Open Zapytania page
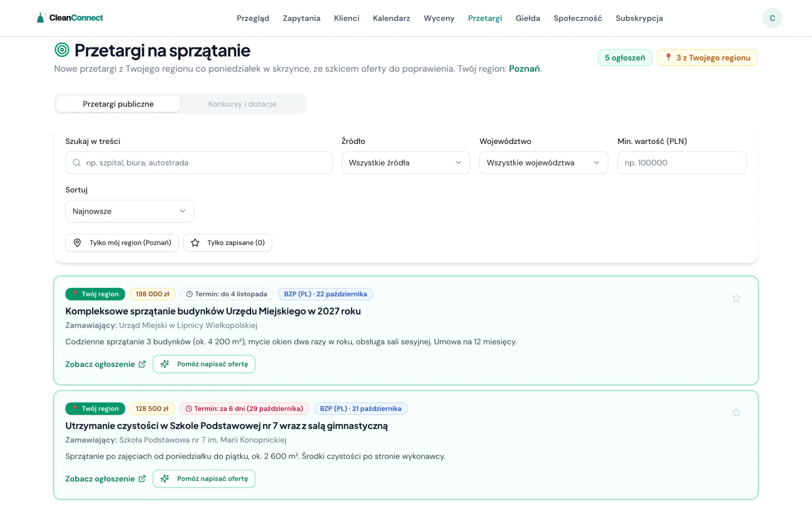812x508 pixels. (x=302, y=18)
